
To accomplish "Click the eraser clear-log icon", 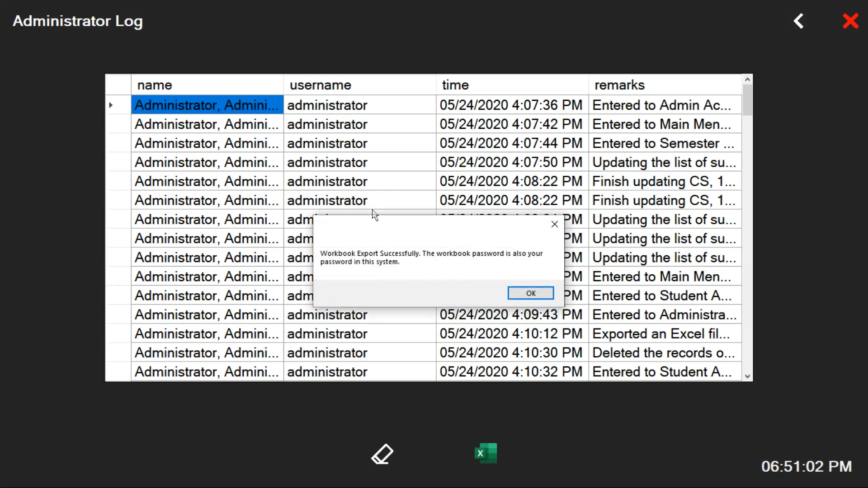I will (382, 454).
